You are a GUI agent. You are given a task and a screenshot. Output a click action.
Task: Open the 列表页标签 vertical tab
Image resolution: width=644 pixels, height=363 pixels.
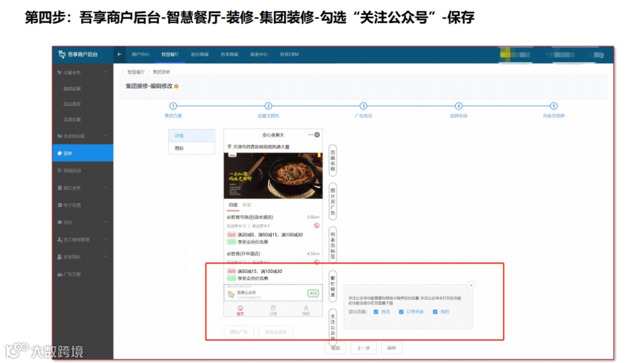pos(333,246)
